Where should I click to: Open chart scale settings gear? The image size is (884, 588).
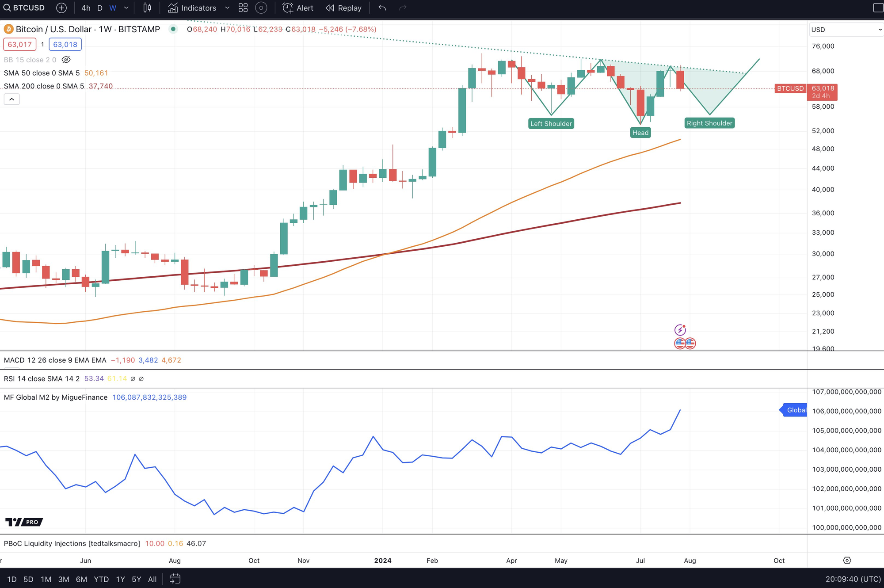[x=847, y=560]
